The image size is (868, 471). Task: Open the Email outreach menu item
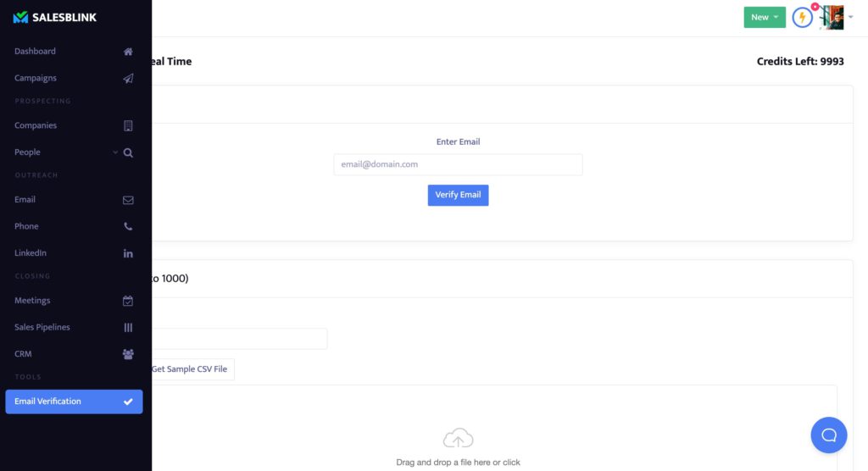click(x=75, y=200)
